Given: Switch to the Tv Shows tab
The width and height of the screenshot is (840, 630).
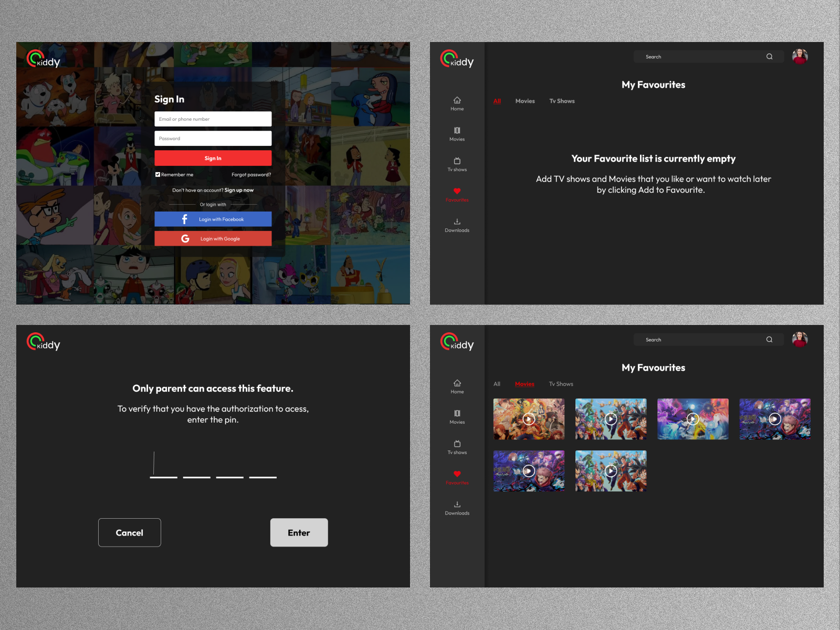Looking at the screenshot, I should click(561, 101).
